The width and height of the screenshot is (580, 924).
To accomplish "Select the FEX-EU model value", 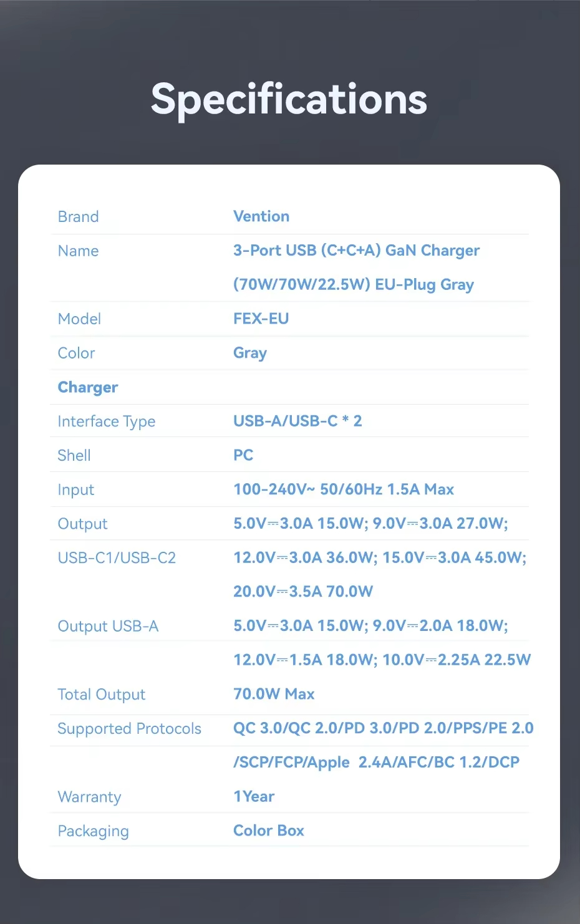I will coord(261,319).
